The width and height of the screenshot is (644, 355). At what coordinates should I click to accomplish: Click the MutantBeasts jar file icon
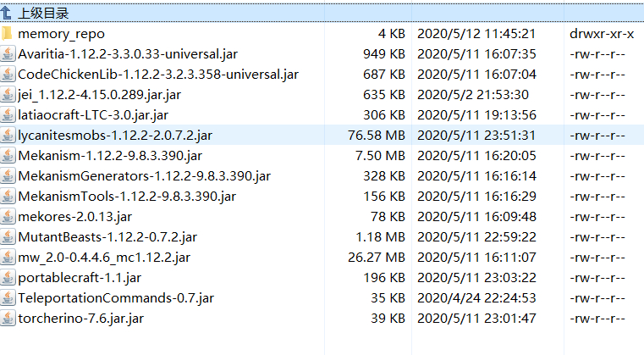[8, 237]
